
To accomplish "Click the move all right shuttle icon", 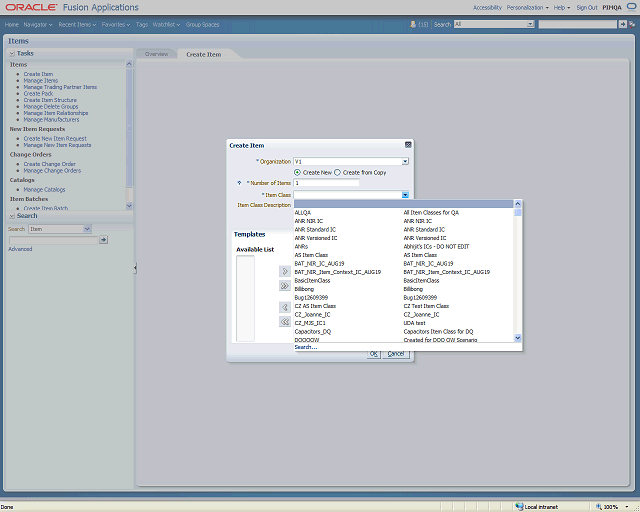I will point(284,285).
